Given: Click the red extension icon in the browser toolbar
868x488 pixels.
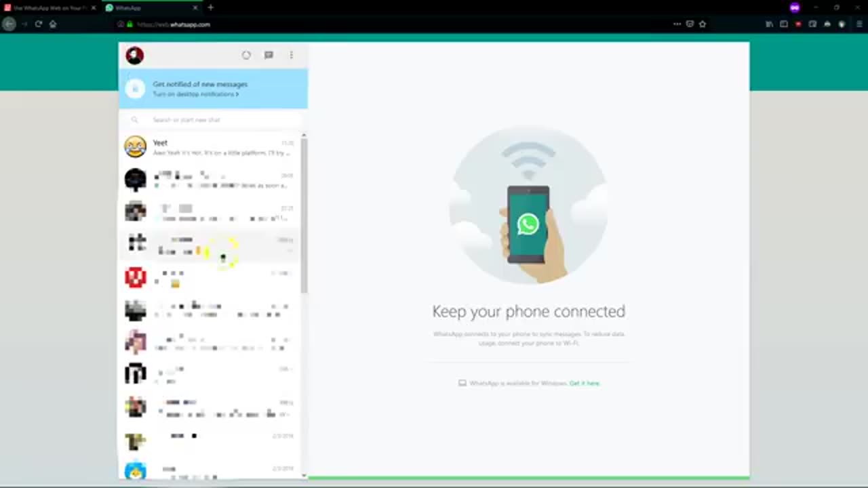Looking at the screenshot, I should click(x=798, y=24).
